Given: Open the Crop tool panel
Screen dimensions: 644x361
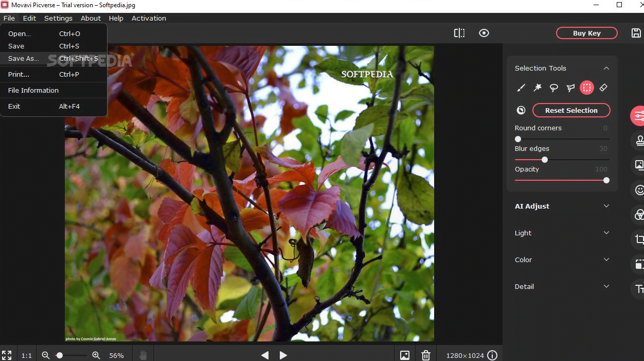Looking at the screenshot, I should (x=639, y=239).
